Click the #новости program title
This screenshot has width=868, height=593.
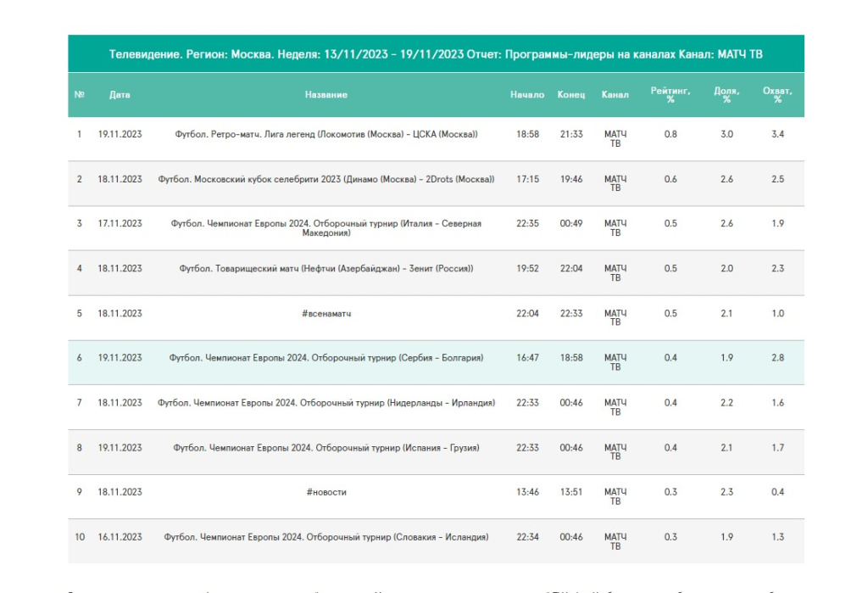(x=326, y=491)
